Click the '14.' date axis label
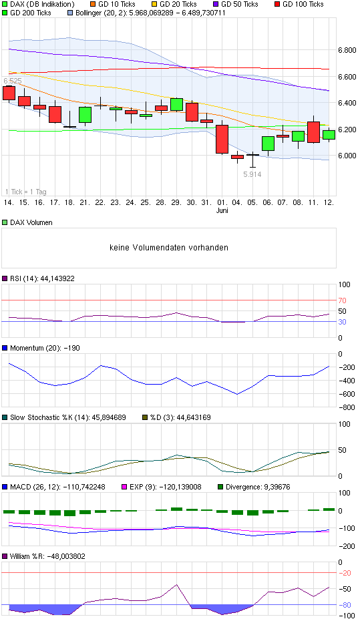 click(9, 202)
